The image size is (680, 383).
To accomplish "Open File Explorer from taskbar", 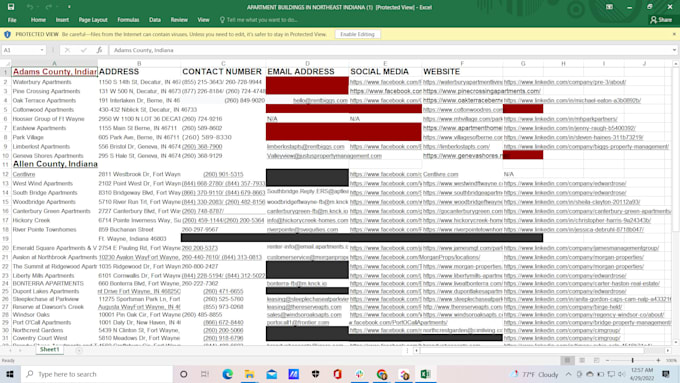I will [249, 374].
